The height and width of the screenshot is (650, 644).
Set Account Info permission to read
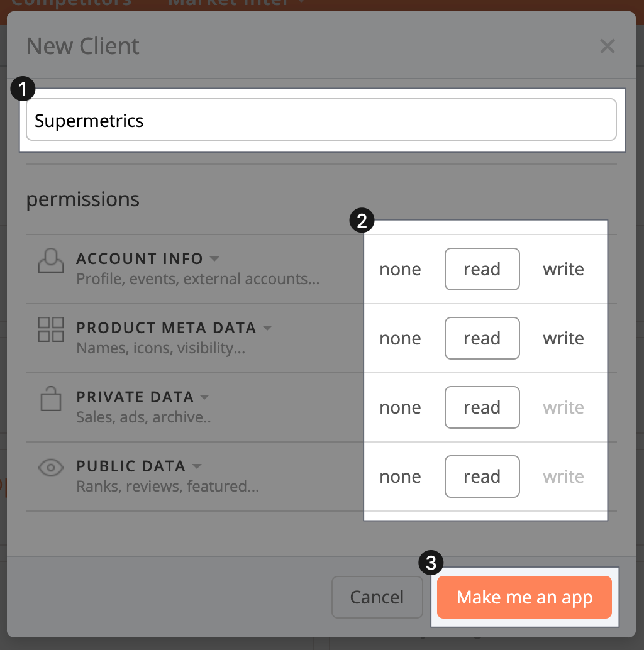pos(482,269)
